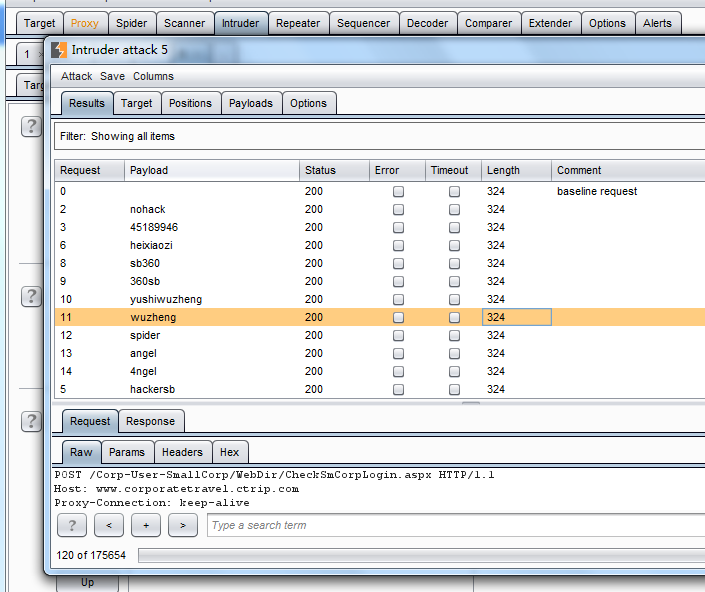Open Burp main Intruder tab
The image size is (705, 592).
(241, 23)
